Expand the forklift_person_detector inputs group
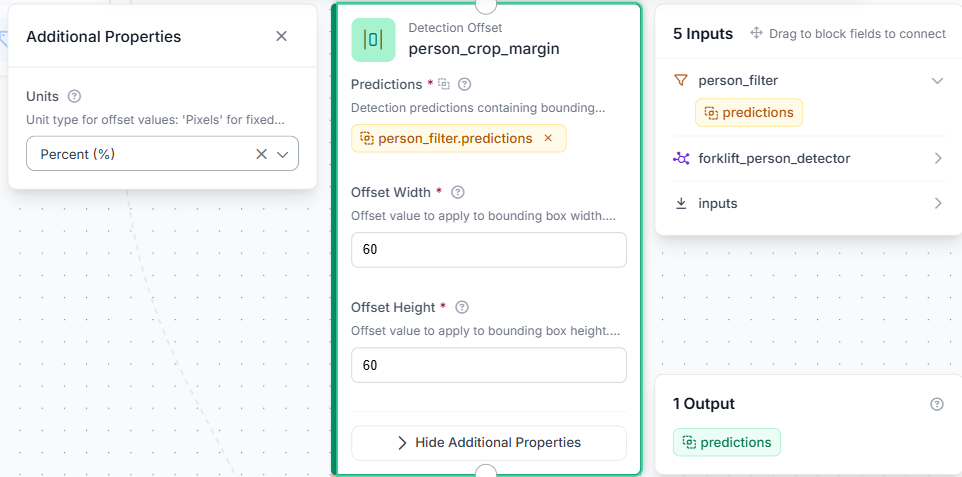962x477 pixels. [x=937, y=158]
